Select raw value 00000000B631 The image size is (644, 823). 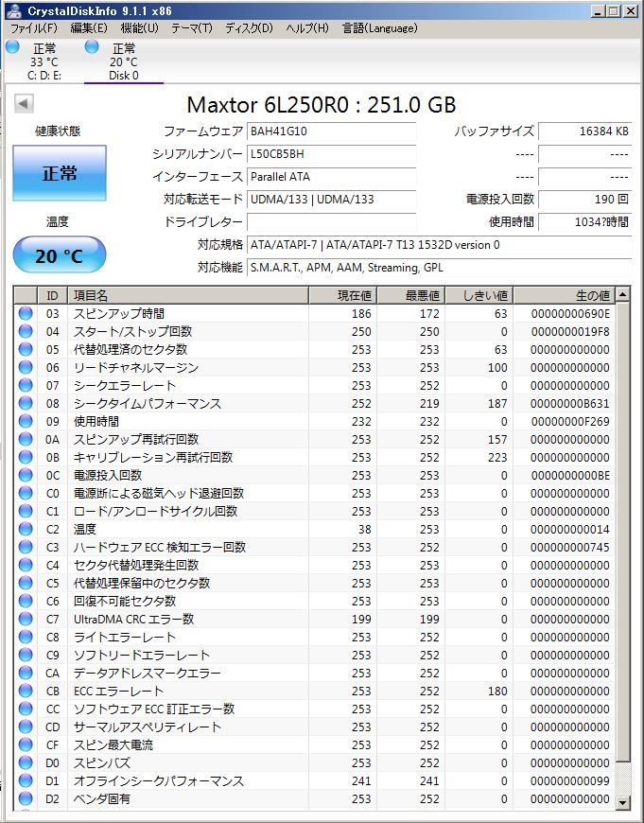click(x=570, y=404)
